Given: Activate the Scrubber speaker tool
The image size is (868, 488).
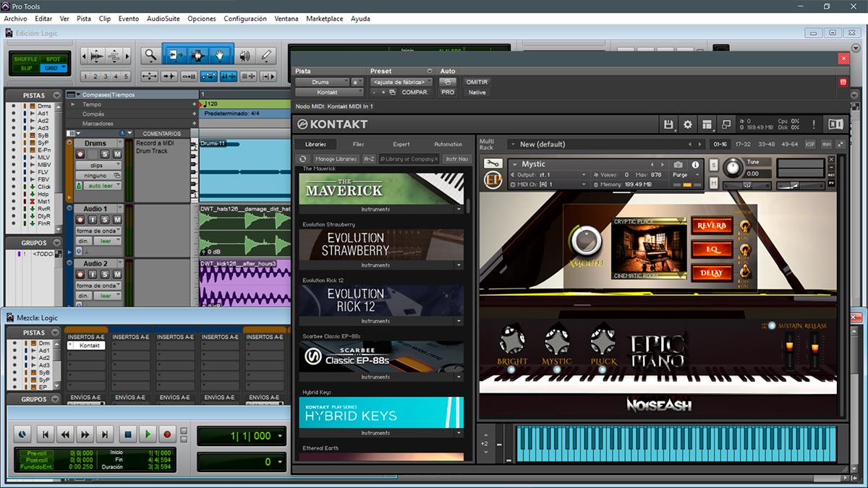Looking at the screenshot, I should click(244, 55).
